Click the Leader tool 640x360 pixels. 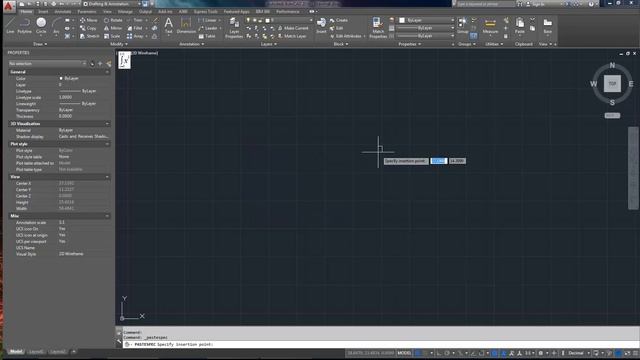pos(208,28)
